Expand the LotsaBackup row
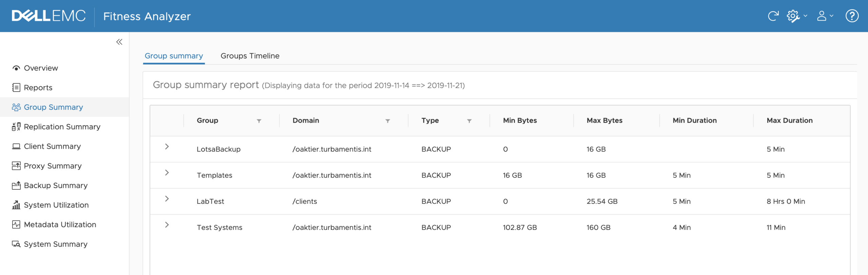Image resolution: width=868 pixels, height=275 pixels. (167, 147)
